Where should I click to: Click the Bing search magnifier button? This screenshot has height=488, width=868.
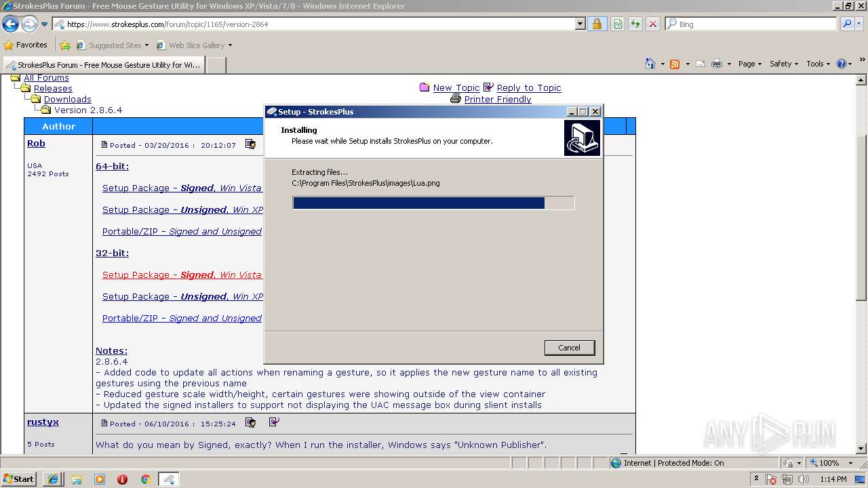click(x=847, y=24)
